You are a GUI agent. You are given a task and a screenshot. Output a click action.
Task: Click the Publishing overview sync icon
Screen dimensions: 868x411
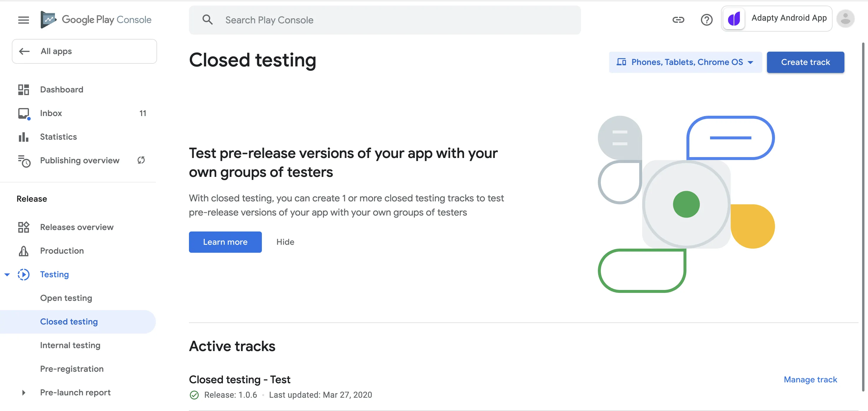click(x=141, y=160)
